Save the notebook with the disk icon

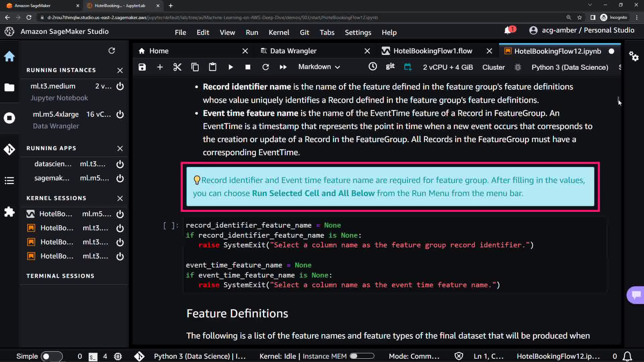click(x=142, y=67)
